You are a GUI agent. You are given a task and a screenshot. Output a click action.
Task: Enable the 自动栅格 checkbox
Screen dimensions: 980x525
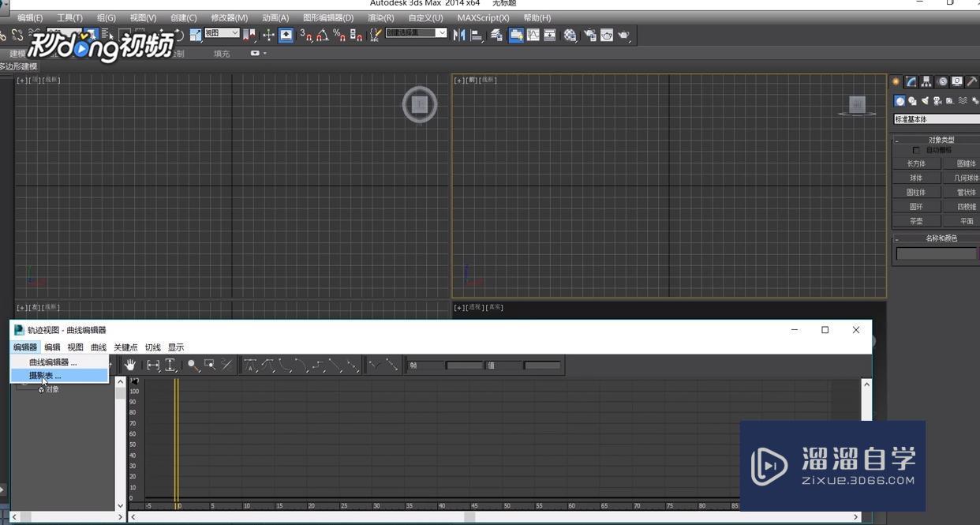point(916,150)
